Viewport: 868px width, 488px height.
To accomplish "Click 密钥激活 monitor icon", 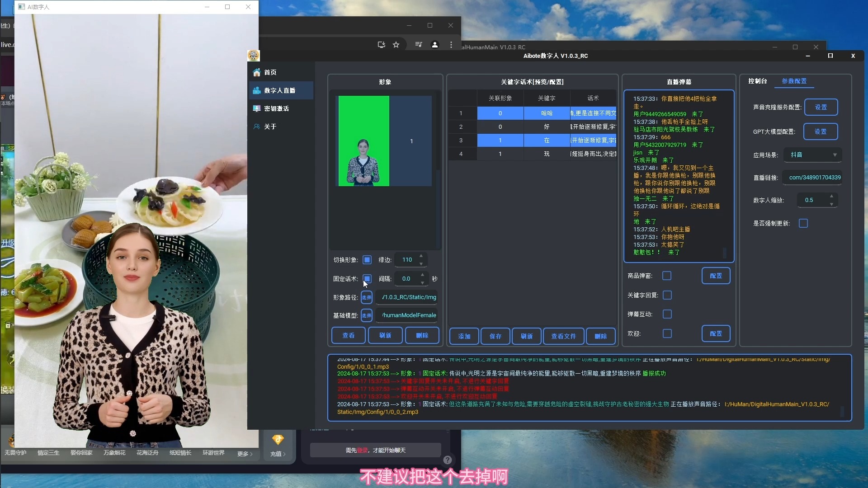I will pos(257,108).
